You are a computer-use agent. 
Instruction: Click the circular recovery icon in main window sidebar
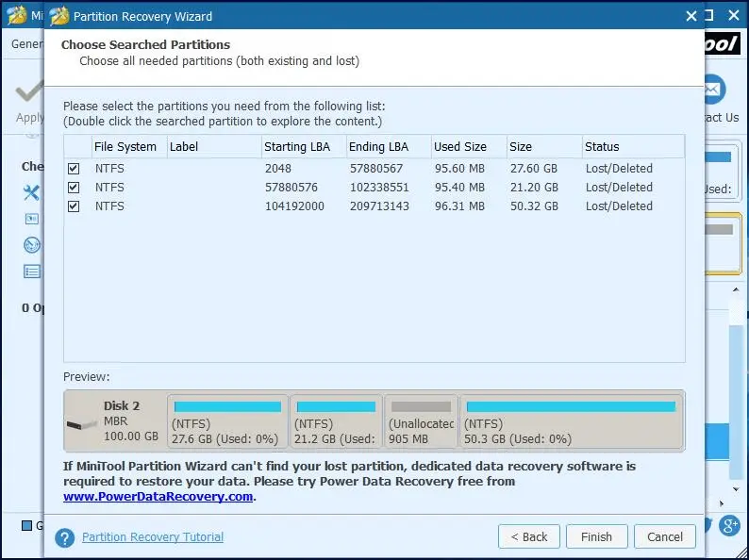pos(32,245)
